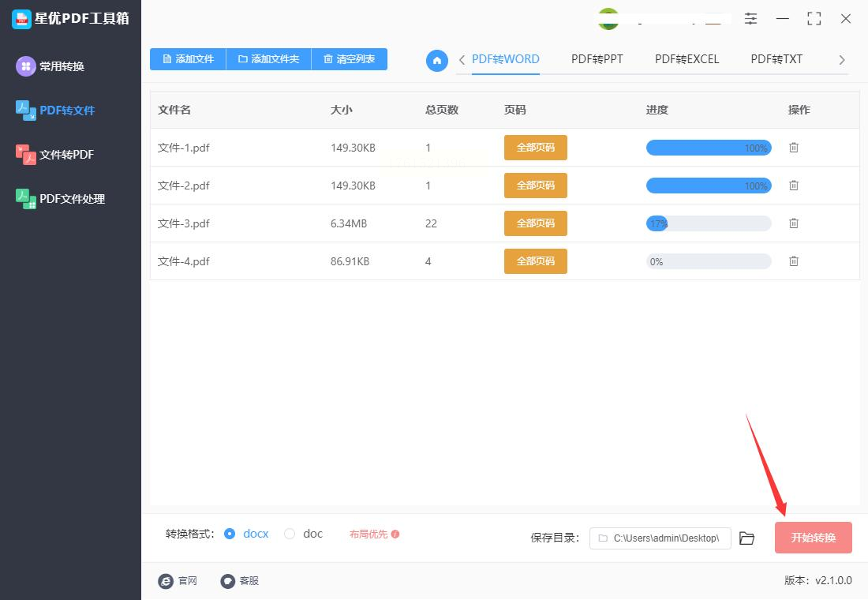Choose page range for 文件-4.pdf
Screen dimensions: 868x600
(535, 261)
